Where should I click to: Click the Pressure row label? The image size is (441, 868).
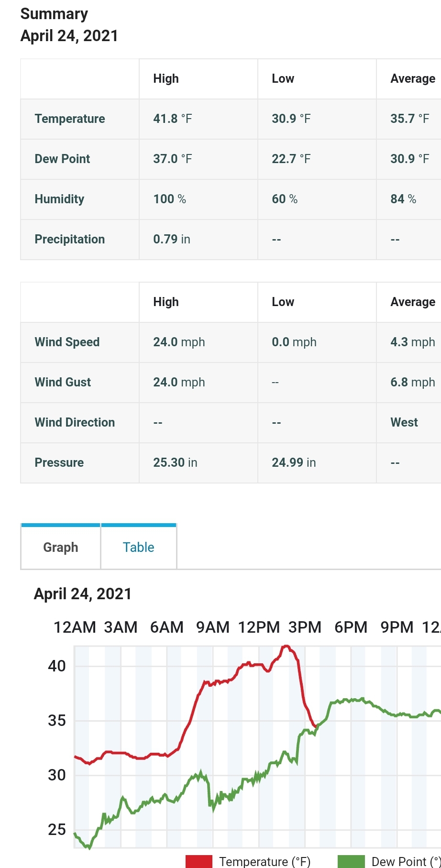click(x=59, y=462)
